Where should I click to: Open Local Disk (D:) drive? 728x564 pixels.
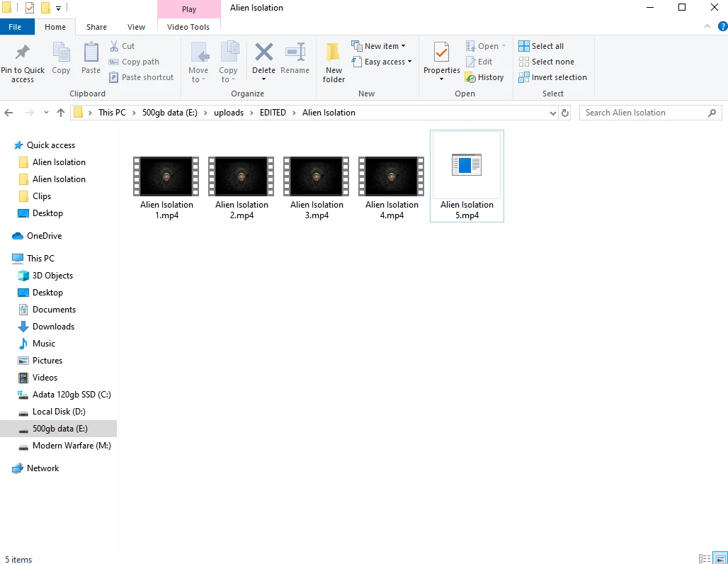coord(52,412)
